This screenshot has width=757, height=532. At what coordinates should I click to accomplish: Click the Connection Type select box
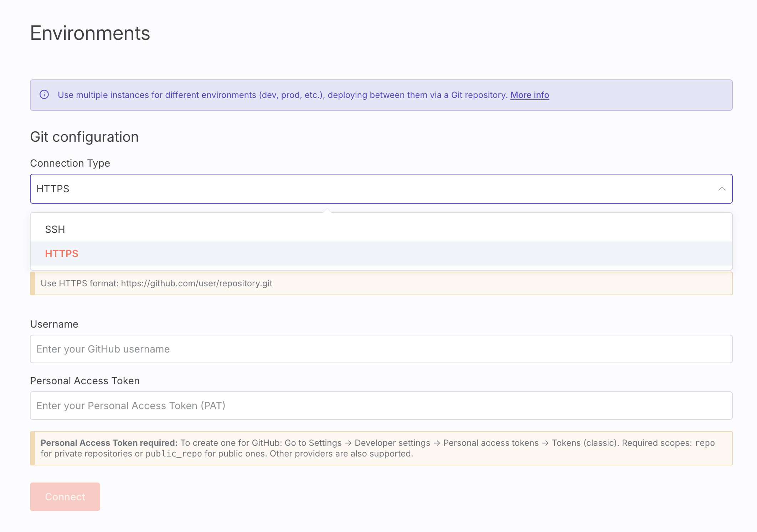[356, 189]
